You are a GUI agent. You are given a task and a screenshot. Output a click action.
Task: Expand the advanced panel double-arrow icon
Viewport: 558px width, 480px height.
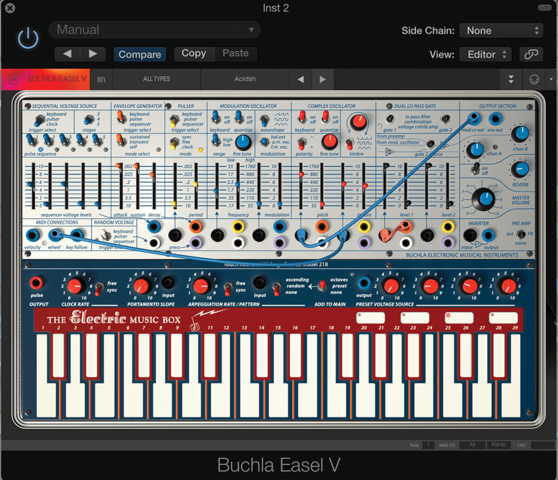point(511,79)
